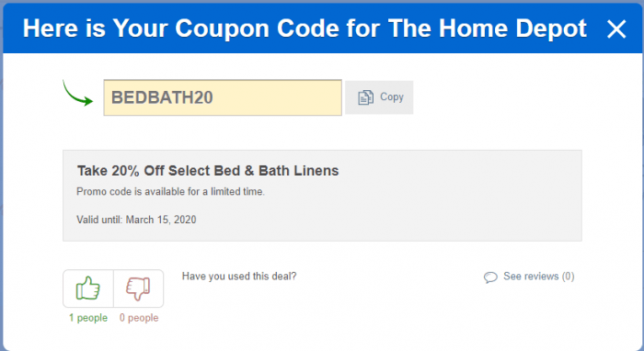Click the promo code limited time description

[170, 191]
